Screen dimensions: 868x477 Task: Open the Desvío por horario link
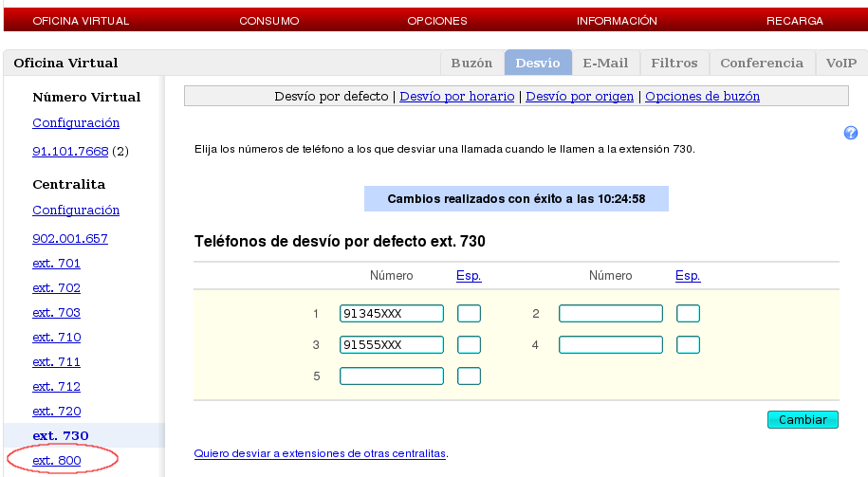(x=456, y=97)
